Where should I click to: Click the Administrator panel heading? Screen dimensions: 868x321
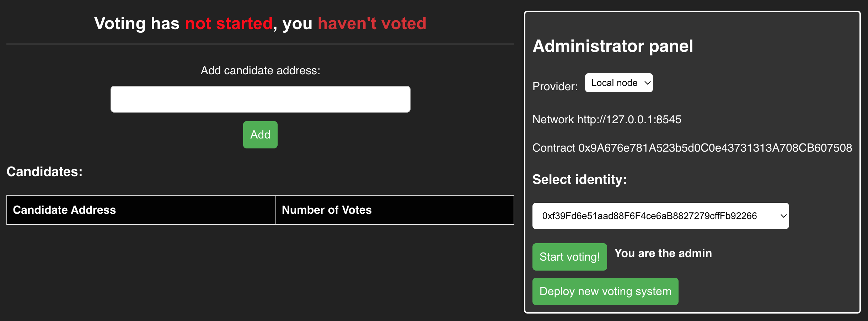click(613, 46)
